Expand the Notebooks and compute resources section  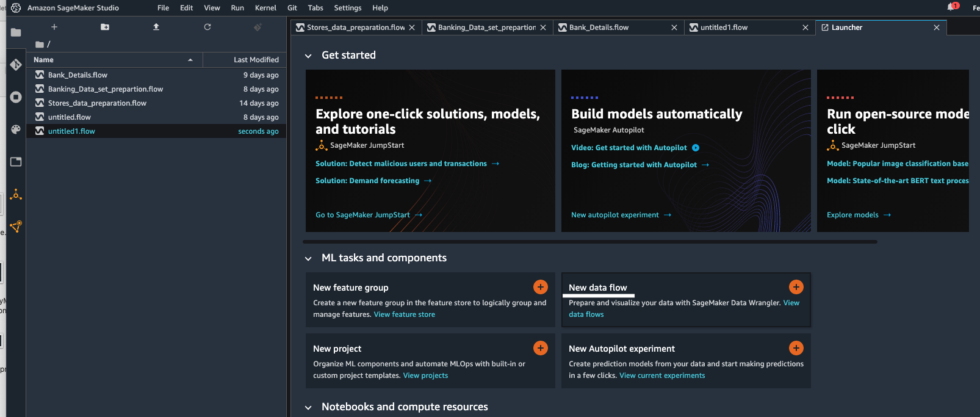pyautogui.click(x=309, y=407)
